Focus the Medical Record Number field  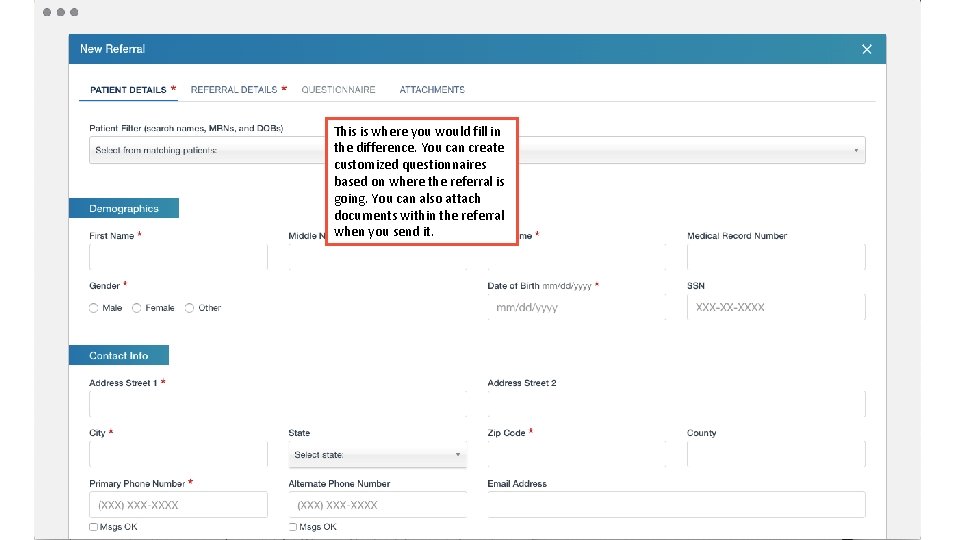click(x=776, y=257)
